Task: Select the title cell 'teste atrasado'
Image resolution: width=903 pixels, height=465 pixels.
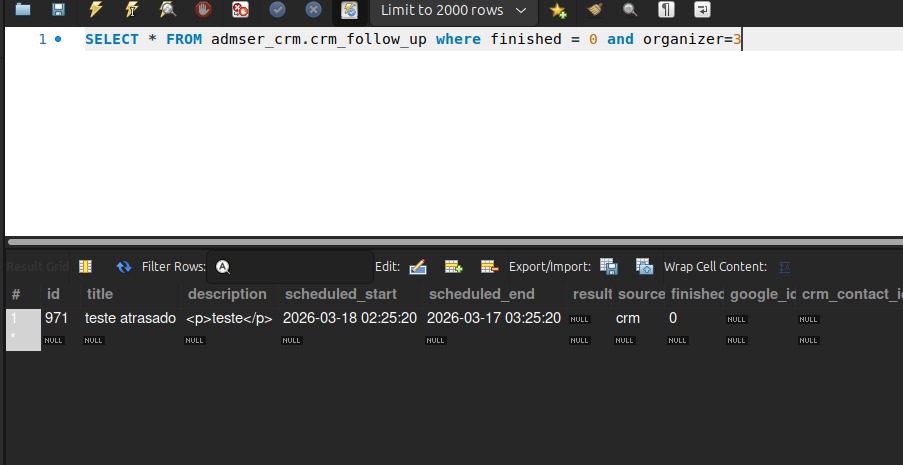Action: 130,318
